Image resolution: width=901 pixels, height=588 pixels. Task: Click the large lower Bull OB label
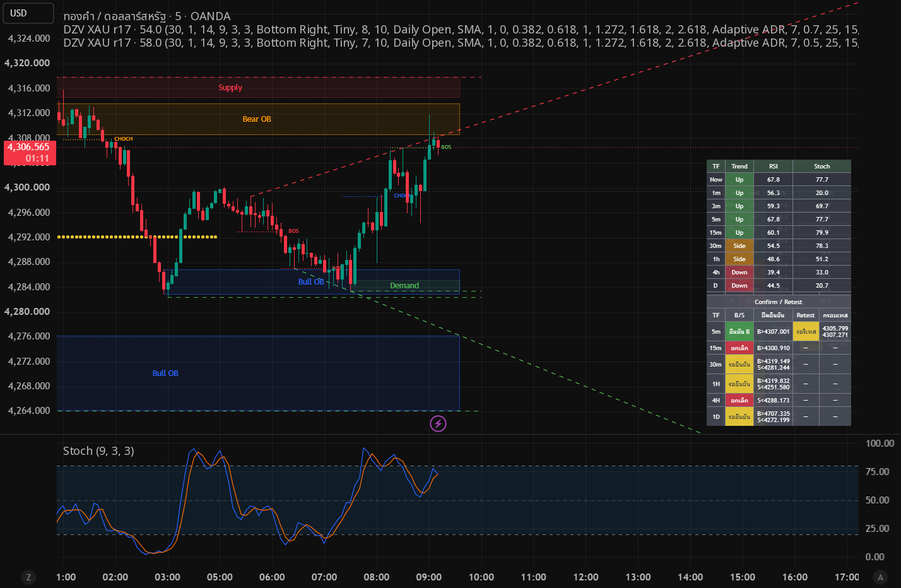pos(165,373)
